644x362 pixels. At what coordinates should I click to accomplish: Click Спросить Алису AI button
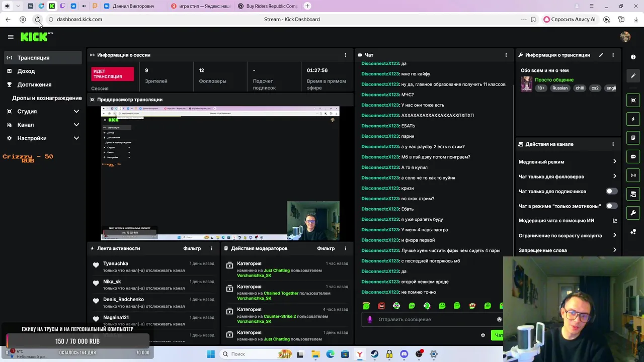[570, 20]
